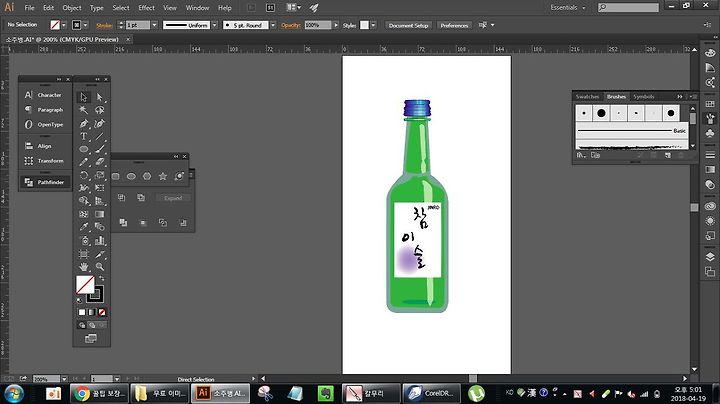Open the Transform panel
720x404 pixels.
(x=45, y=161)
